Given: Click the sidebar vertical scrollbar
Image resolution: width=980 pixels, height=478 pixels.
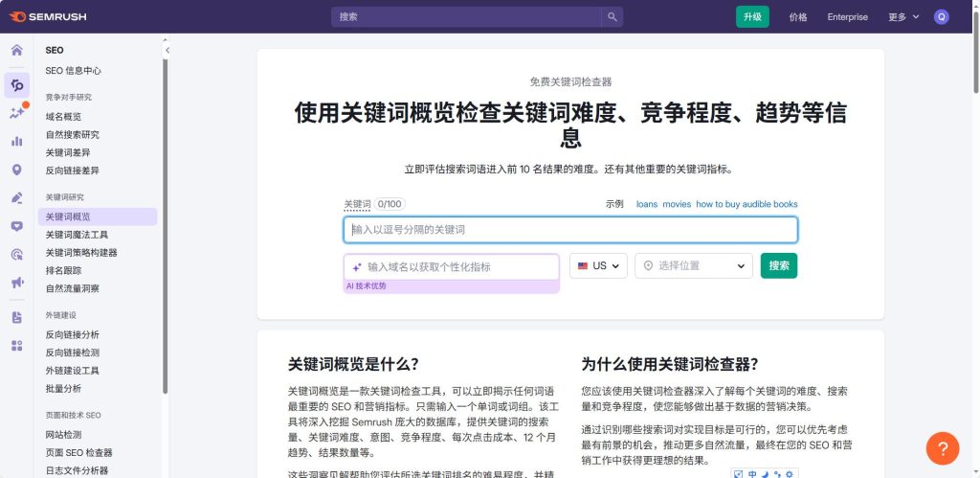Looking at the screenshot, I should (x=165, y=225).
